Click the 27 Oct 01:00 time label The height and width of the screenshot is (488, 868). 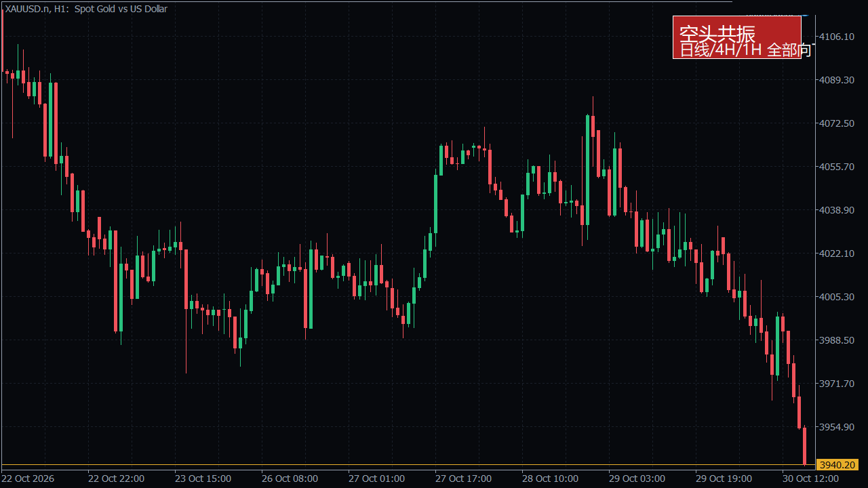pyautogui.click(x=376, y=479)
